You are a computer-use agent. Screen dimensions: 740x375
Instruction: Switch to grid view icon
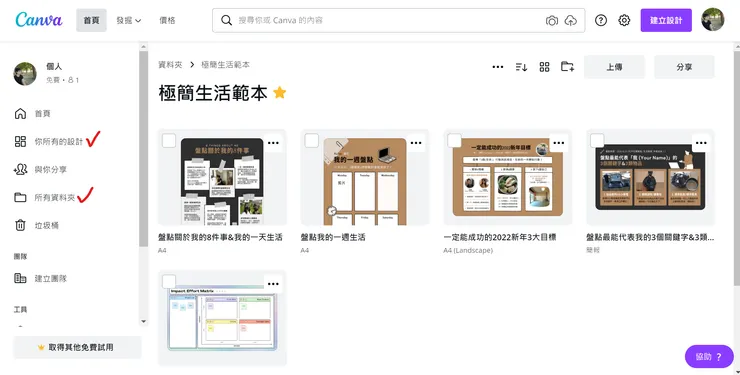(545, 67)
